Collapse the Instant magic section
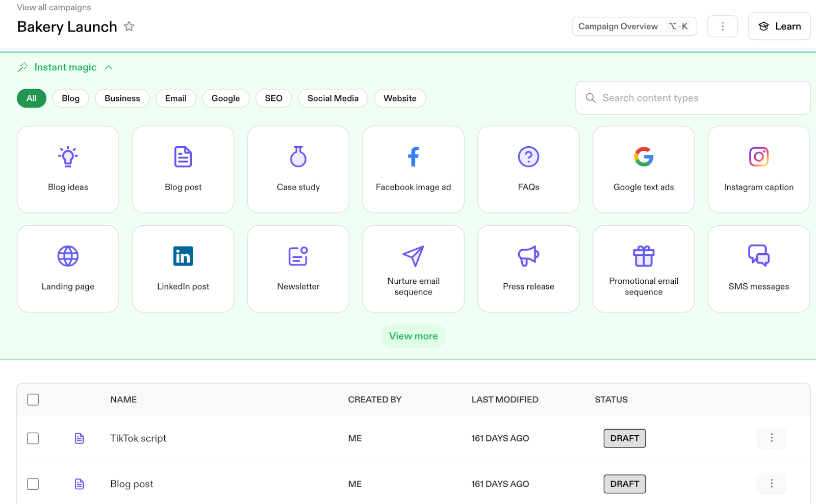Viewport: 816px width, 504px height. [x=109, y=67]
